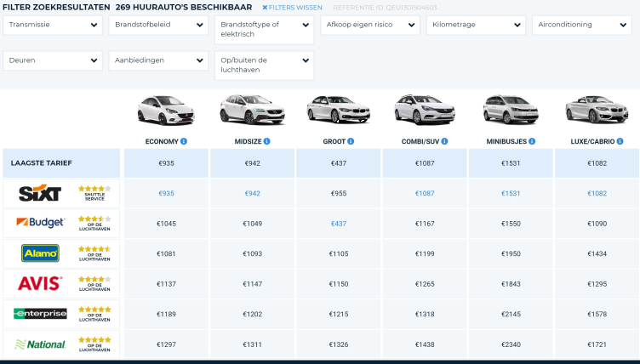The image size is (640, 364).
Task: Open the Airconditioning filter dropdown
Action: 583,25
